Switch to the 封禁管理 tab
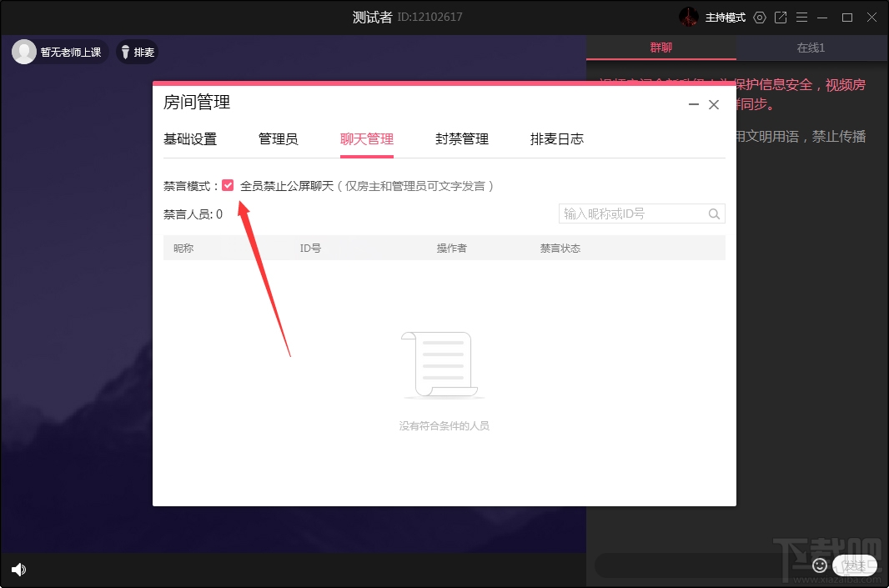889x588 pixels. [x=462, y=139]
